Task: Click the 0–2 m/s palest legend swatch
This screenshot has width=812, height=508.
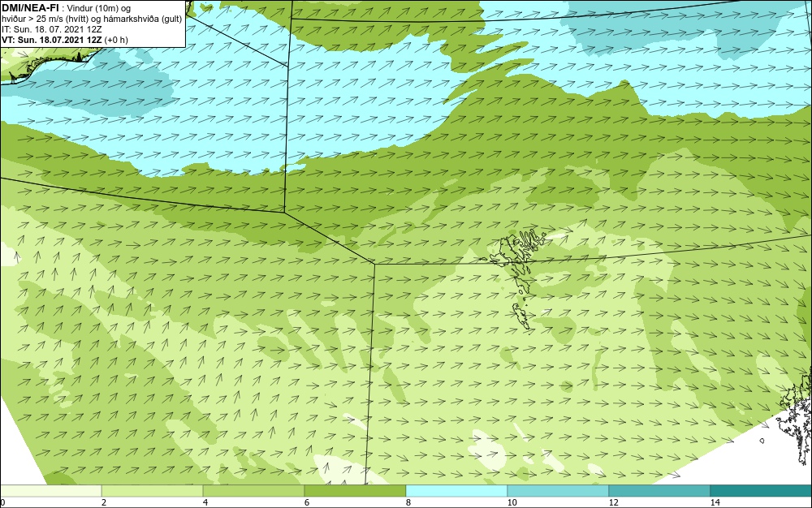Action: pos(50,491)
